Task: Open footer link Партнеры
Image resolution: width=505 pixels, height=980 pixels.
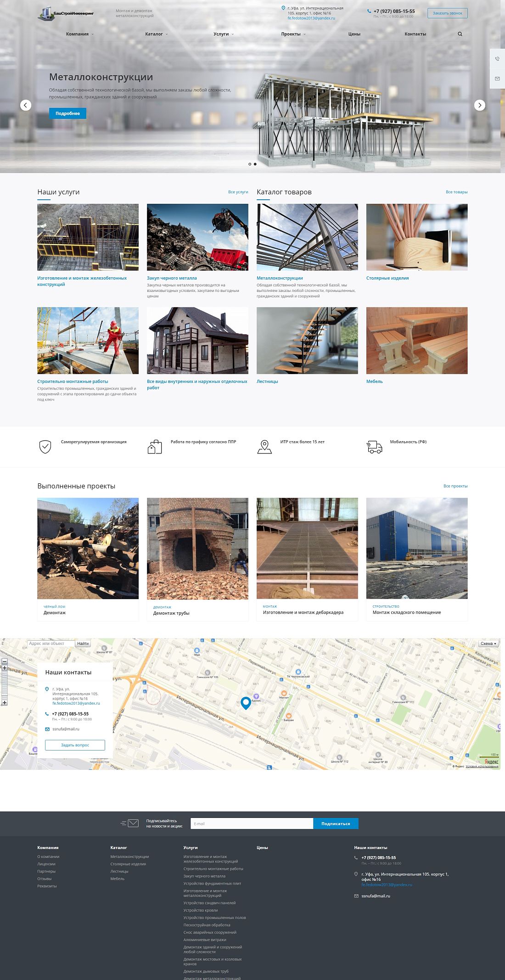Action: [x=46, y=871]
